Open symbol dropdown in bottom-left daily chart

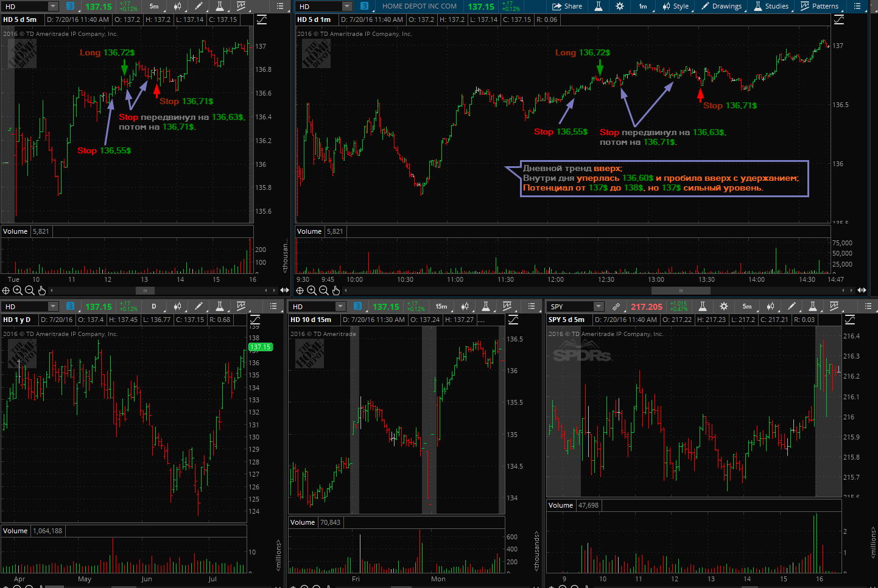click(53, 306)
